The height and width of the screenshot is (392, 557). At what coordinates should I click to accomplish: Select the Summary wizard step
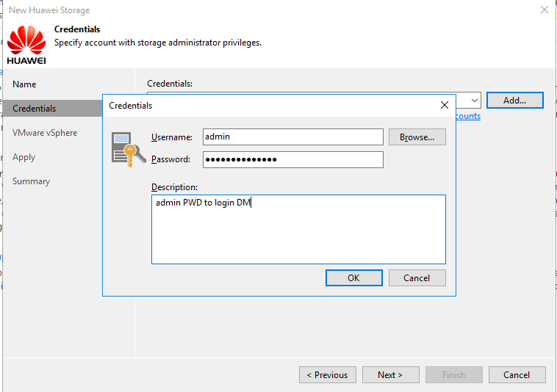[32, 181]
